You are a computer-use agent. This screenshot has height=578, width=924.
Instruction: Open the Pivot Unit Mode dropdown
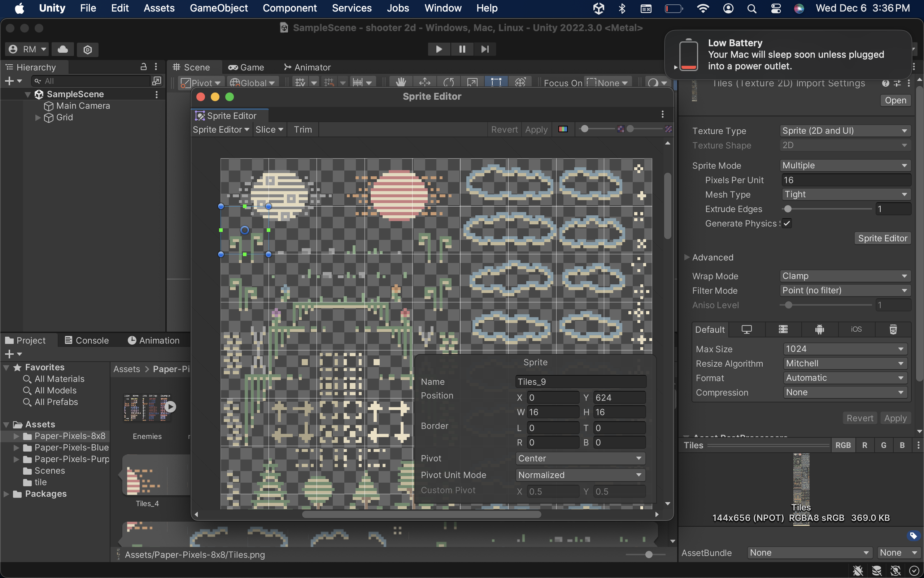pyautogui.click(x=580, y=475)
